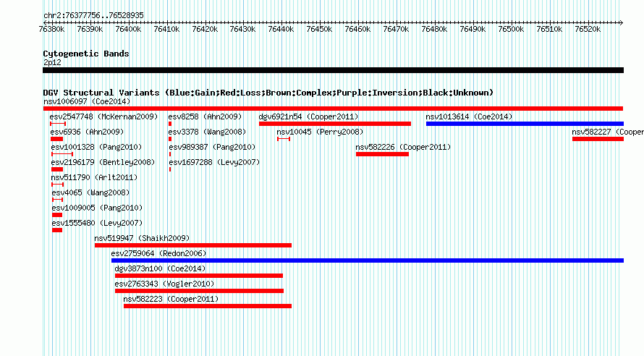This screenshot has width=644, height=356.
Task: Select the red nsv519947 loss bar
Action: click(x=193, y=245)
